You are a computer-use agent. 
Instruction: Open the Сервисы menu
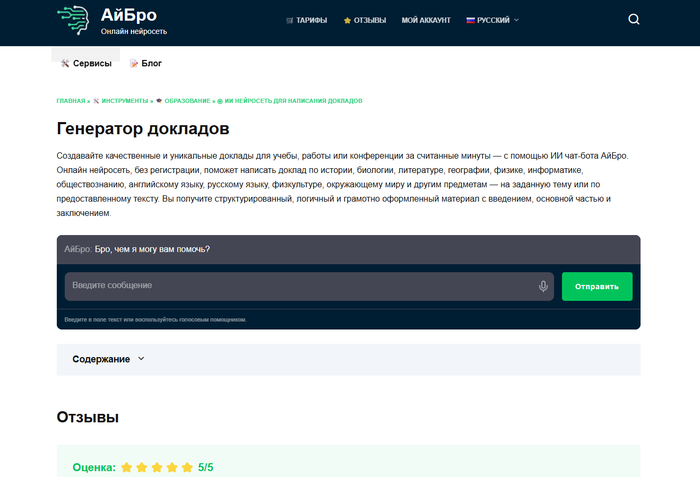(87, 63)
